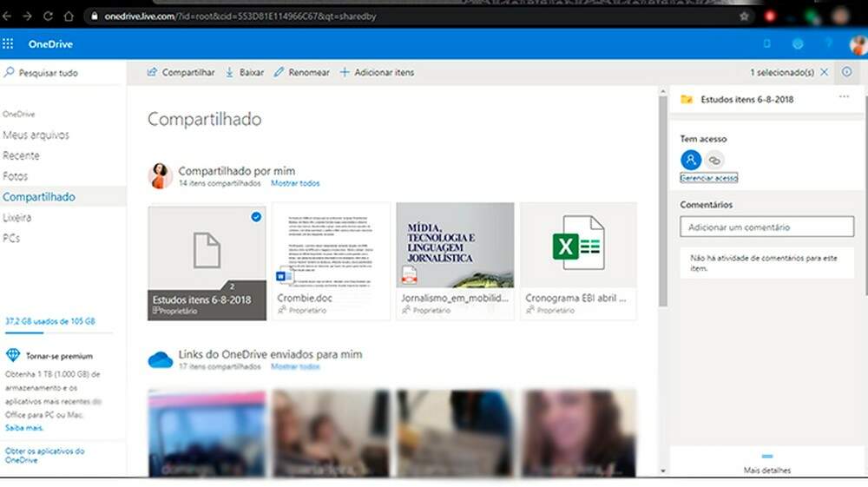This screenshot has width=868, height=487.
Task: Toggle the info details pane icon
Action: pos(847,72)
